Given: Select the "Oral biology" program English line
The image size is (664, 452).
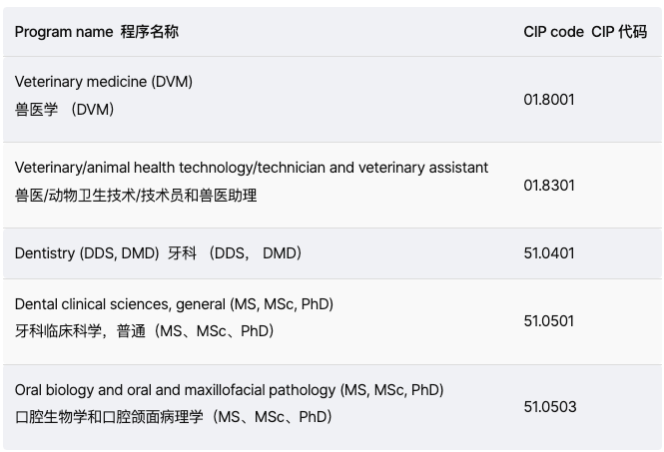Looking at the screenshot, I should tap(229, 388).
